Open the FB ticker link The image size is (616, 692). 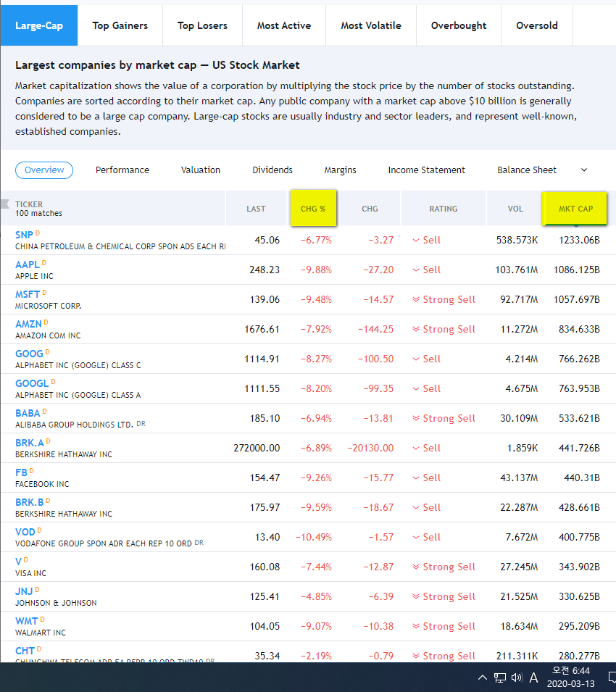click(x=21, y=472)
